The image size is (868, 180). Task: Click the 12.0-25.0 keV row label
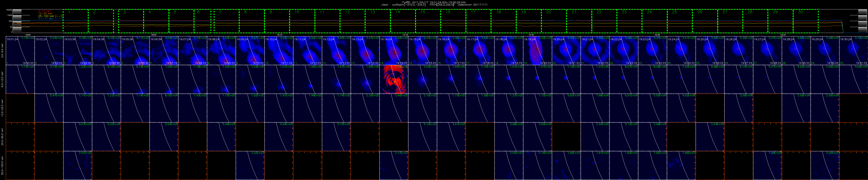point(2,108)
